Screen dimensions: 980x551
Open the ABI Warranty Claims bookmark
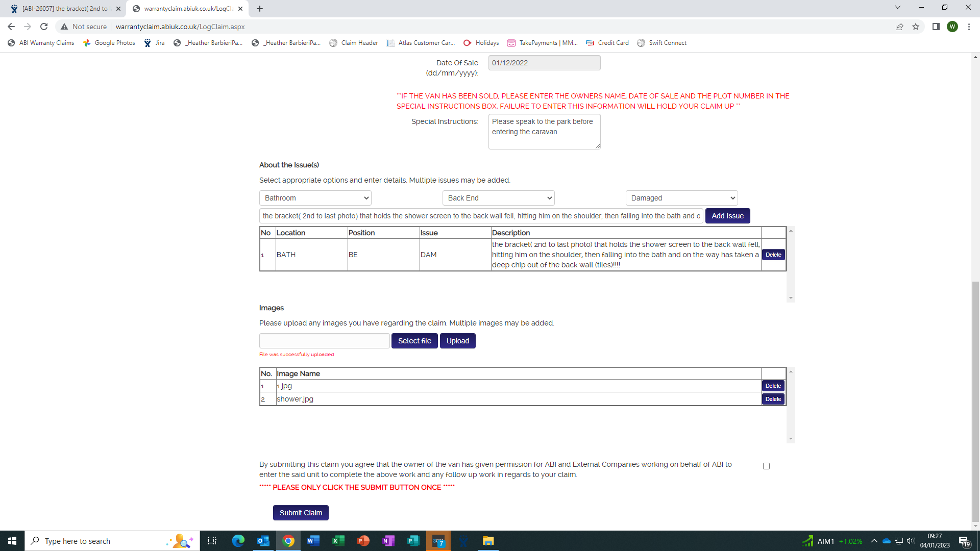41,43
